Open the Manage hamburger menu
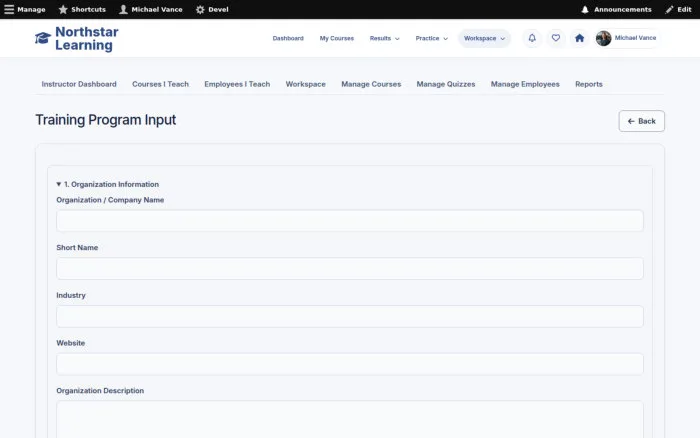This screenshot has width=700, height=438. tap(25, 9)
